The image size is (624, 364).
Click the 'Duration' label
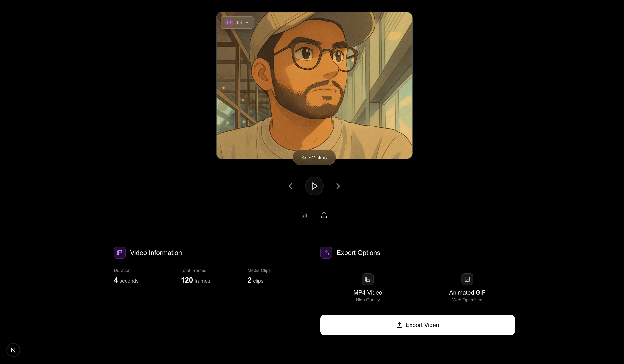(x=122, y=270)
